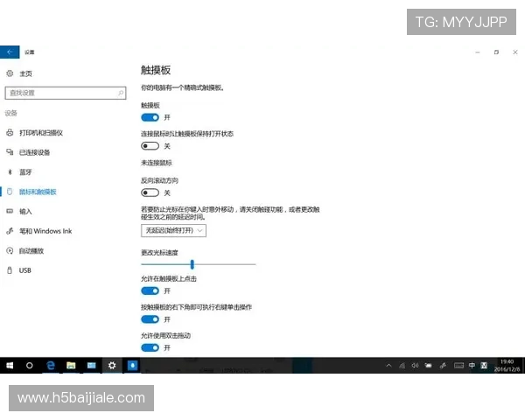Open network status tray icon
The height and width of the screenshot is (420, 525).
point(402,366)
